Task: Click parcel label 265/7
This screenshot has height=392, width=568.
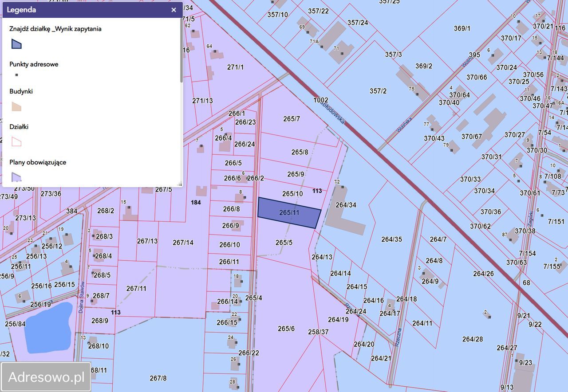Action: point(292,119)
